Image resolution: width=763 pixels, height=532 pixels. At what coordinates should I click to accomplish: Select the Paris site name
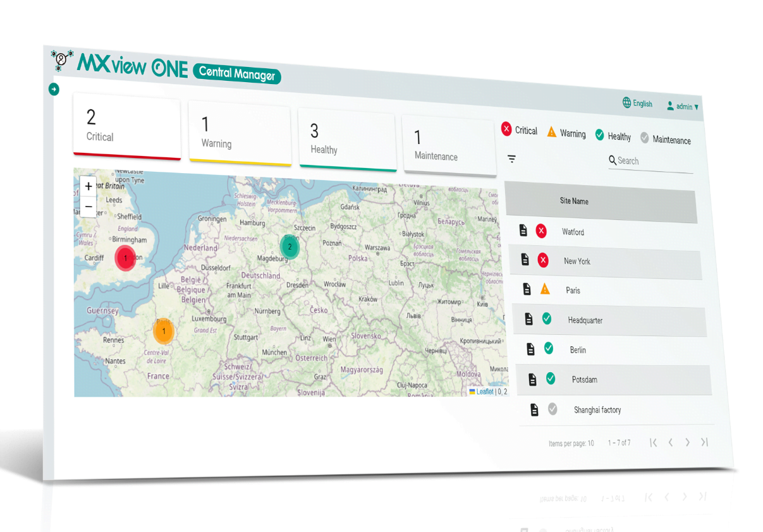click(x=573, y=291)
